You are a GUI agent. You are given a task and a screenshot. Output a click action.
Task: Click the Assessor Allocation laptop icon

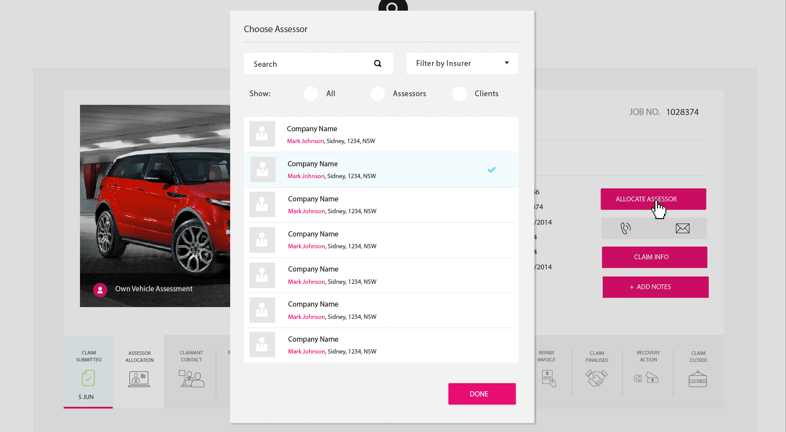click(139, 379)
